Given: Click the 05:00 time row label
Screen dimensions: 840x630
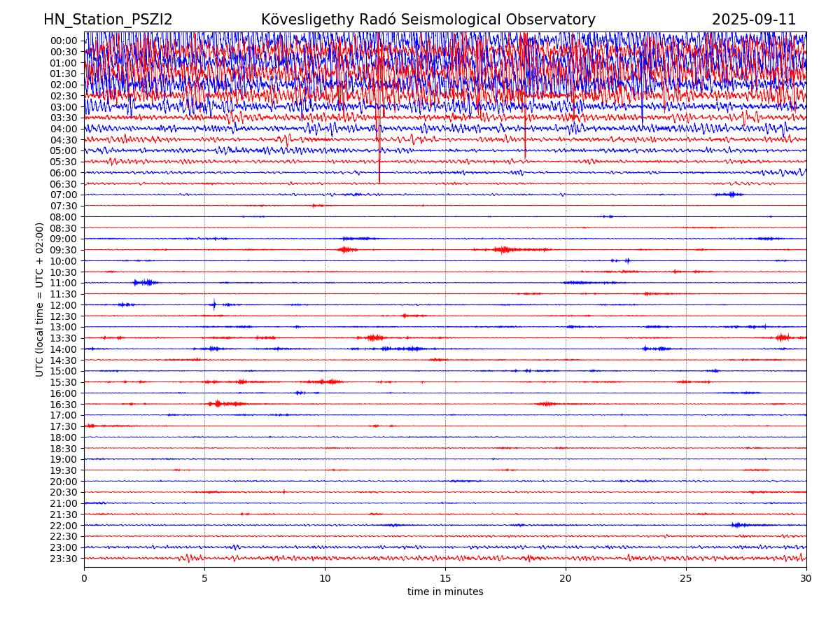Looking at the screenshot, I should tap(64, 150).
